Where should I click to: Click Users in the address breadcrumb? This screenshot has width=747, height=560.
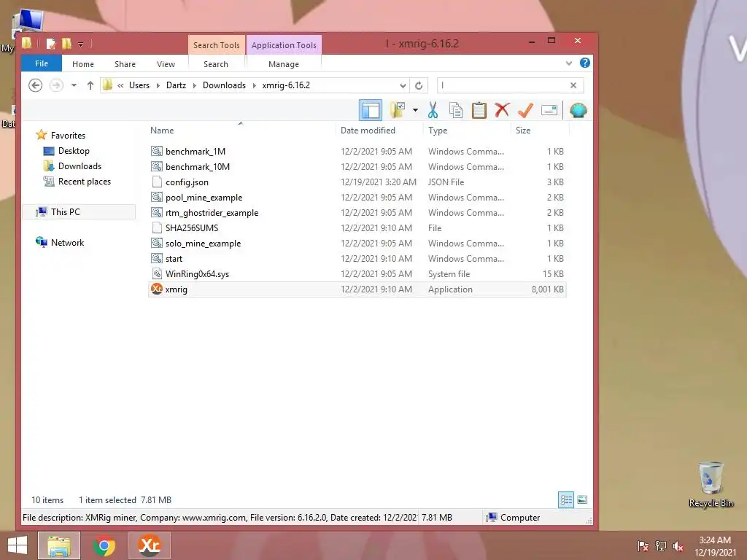(x=139, y=85)
